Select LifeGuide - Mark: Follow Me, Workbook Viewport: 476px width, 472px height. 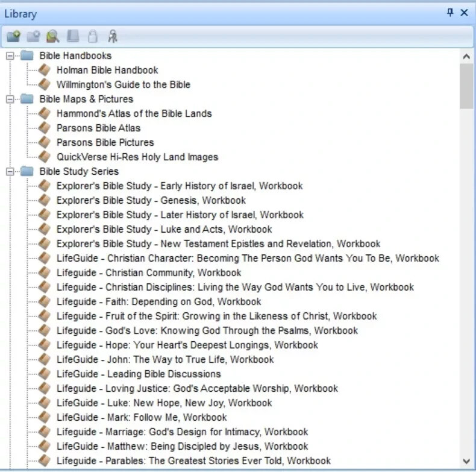(142, 417)
